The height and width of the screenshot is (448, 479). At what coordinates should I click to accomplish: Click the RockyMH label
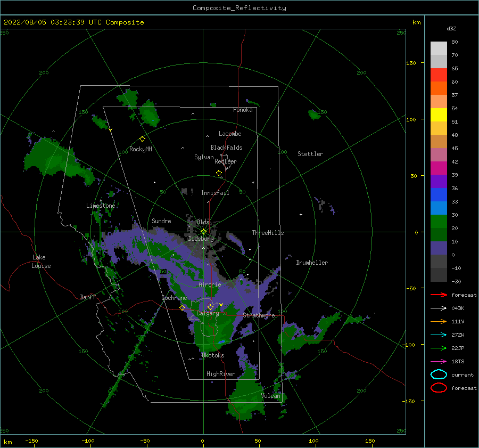[x=141, y=149]
